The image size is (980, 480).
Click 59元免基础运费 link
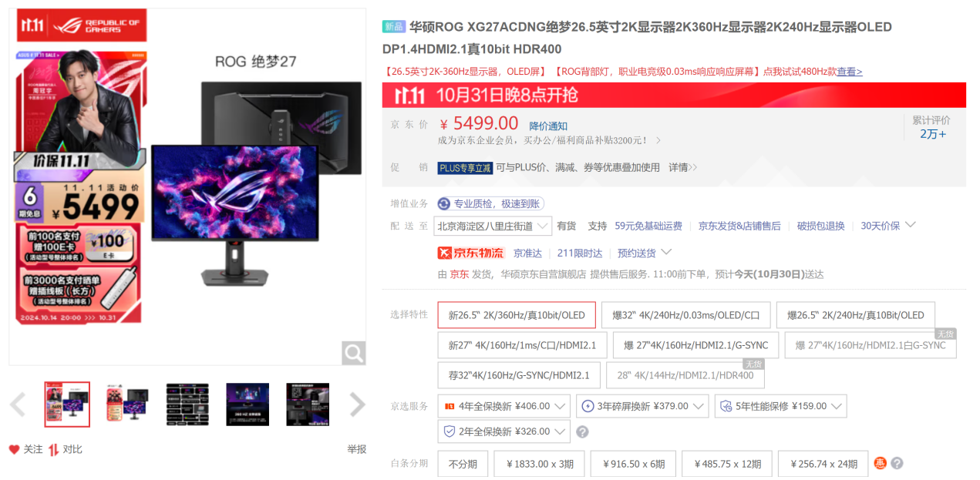(648, 226)
